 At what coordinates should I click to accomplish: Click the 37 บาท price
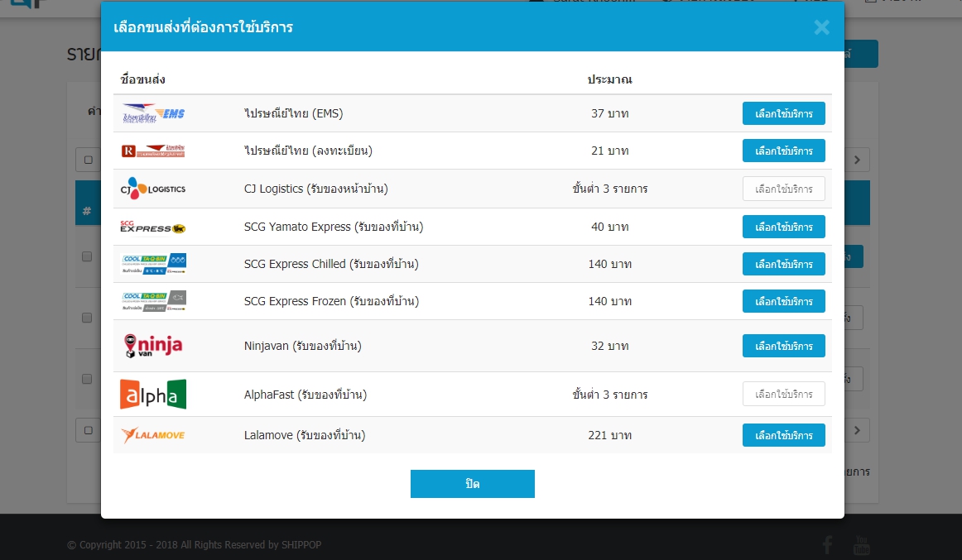(x=610, y=113)
